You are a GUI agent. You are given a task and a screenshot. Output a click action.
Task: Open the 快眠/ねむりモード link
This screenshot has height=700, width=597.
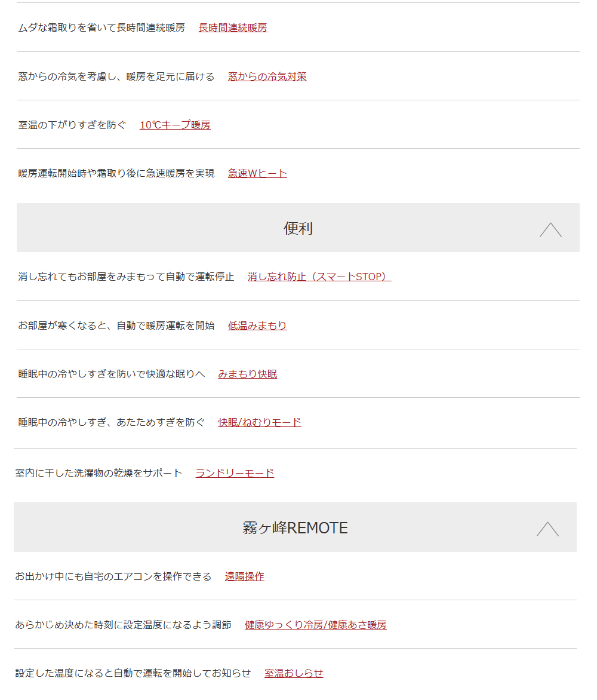pyautogui.click(x=260, y=422)
